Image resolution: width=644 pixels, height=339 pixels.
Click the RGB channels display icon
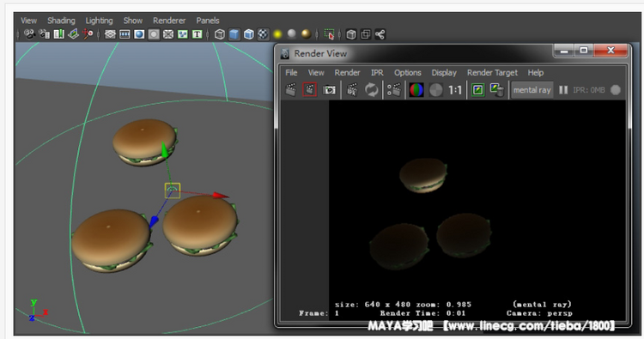pyautogui.click(x=416, y=90)
